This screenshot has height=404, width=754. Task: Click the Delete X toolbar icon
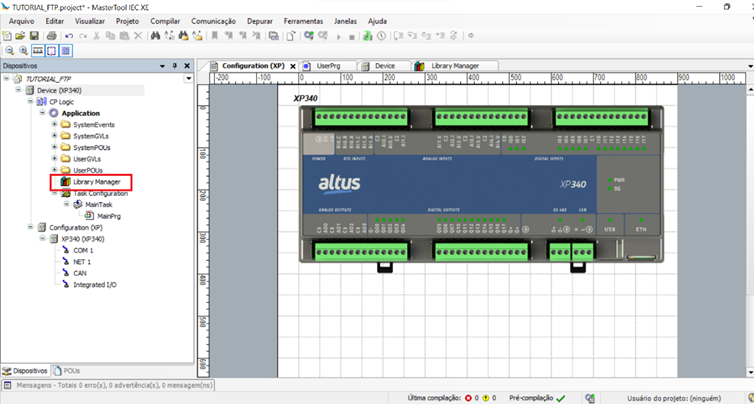pyautogui.click(x=138, y=36)
